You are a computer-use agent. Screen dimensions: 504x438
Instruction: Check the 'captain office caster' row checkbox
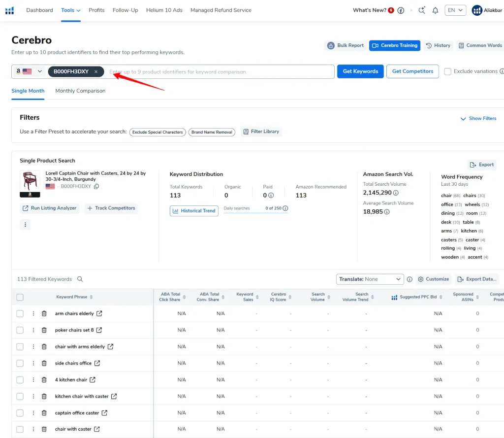pyautogui.click(x=20, y=412)
